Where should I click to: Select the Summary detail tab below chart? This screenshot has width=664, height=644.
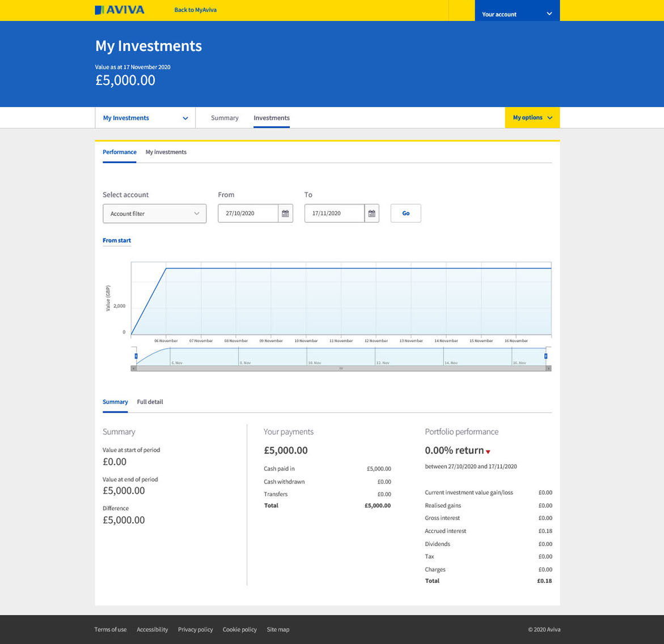tap(115, 402)
